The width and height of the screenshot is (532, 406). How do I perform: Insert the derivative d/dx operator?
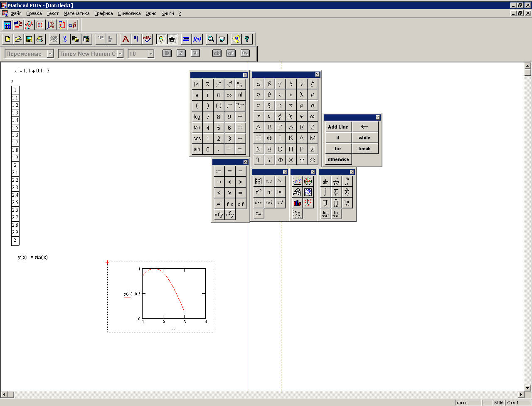(325, 181)
